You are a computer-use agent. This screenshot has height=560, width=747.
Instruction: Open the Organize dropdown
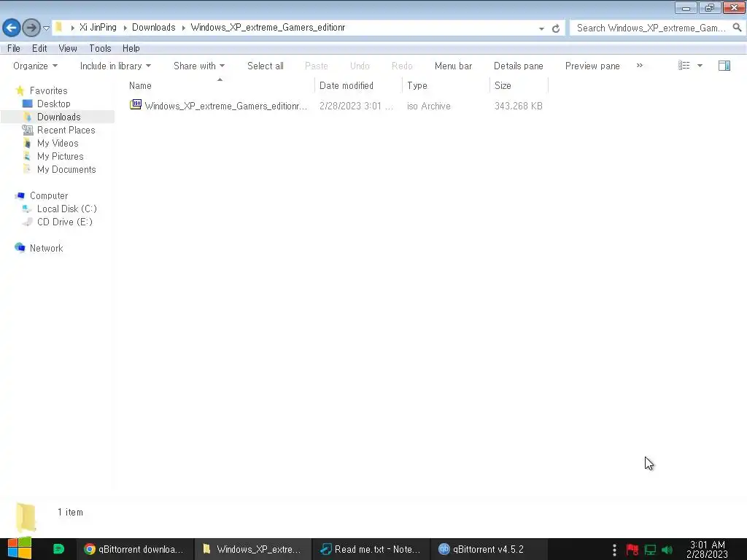coord(35,66)
